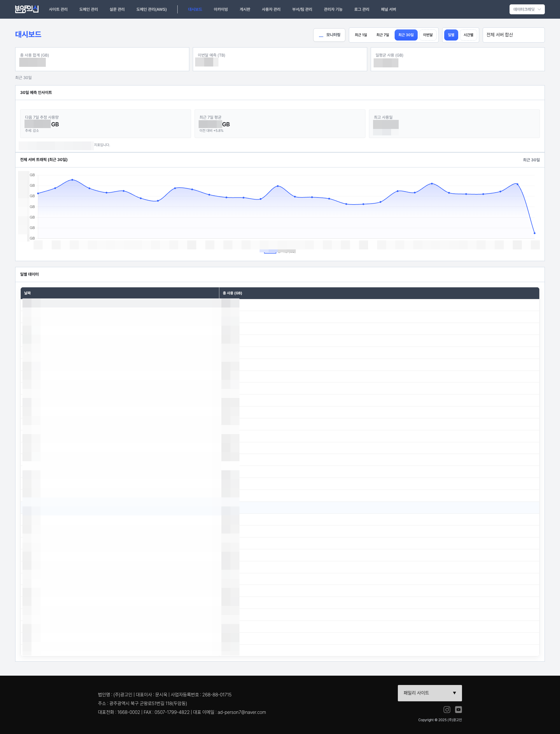The height and width of the screenshot is (734, 560).
Task: Go to 사이트 관리 menu
Action: click(58, 9)
